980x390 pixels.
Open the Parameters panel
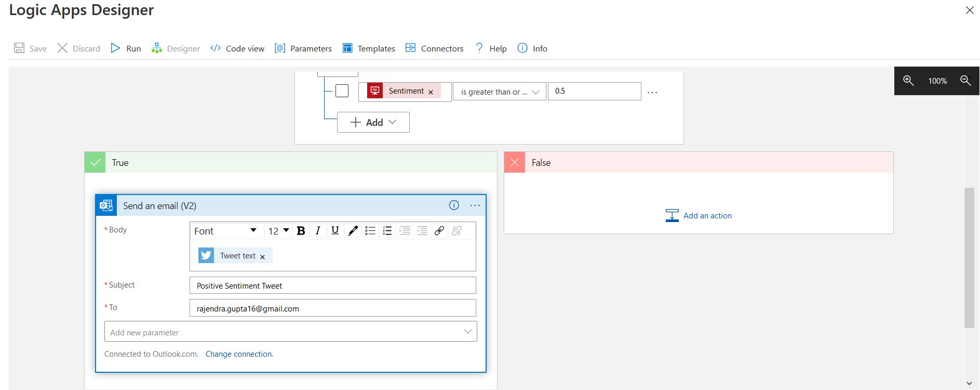(x=303, y=48)
